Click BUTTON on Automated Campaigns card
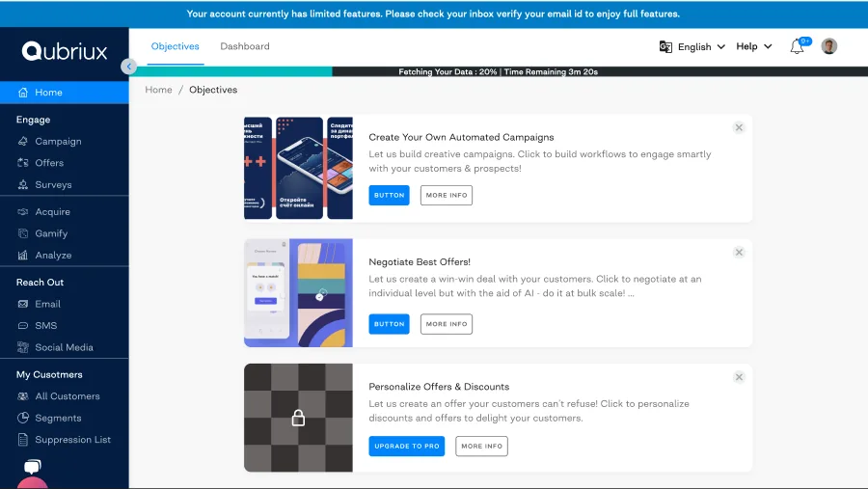The width and height of the screenshot is (868, 489). click(390, 195)
